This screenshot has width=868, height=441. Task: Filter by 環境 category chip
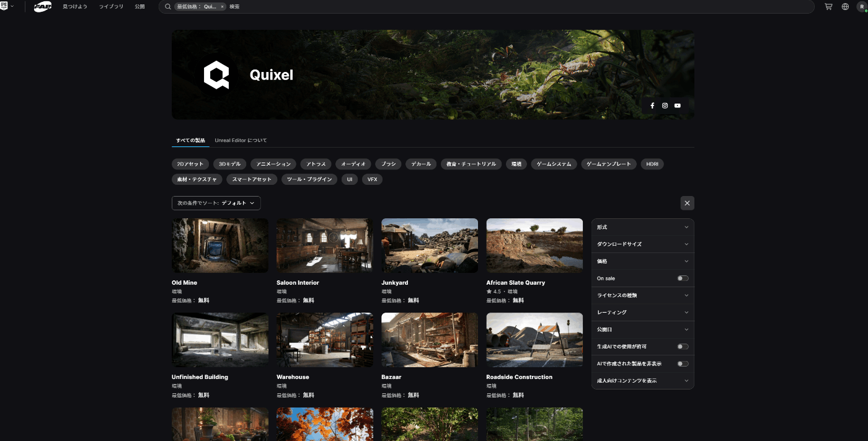coord(516,164)
